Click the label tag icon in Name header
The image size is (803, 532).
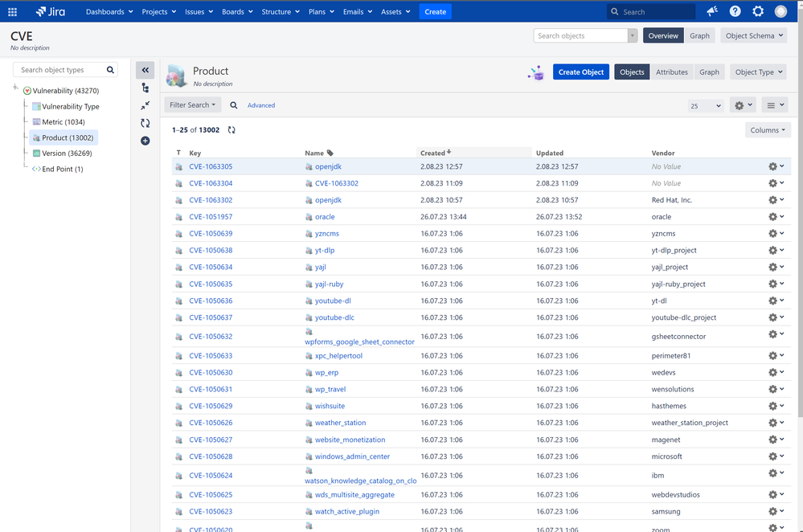click(x=330, y=153)
